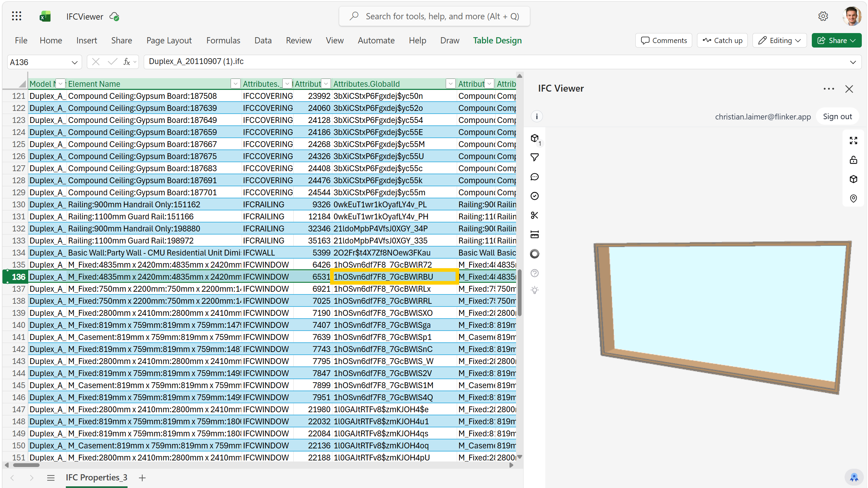Switch to the Table Design ribbon tab
Viewport: 868px width, 488px height.
click(x=497, y=40)
